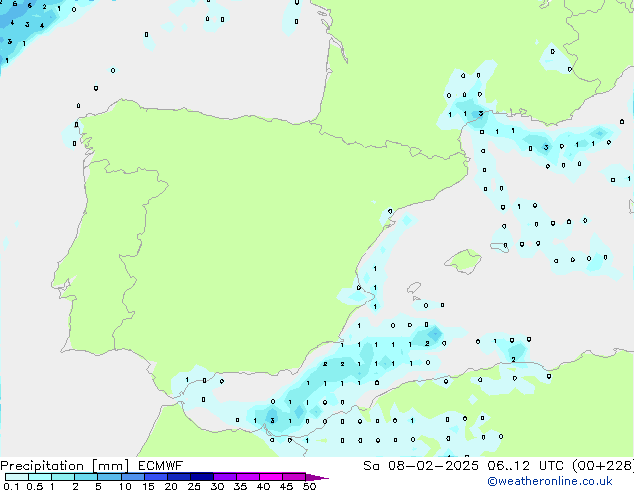Click the 45–50 mm legend swatch
Screen dimensions: 634x490
(x=294, y=477)
